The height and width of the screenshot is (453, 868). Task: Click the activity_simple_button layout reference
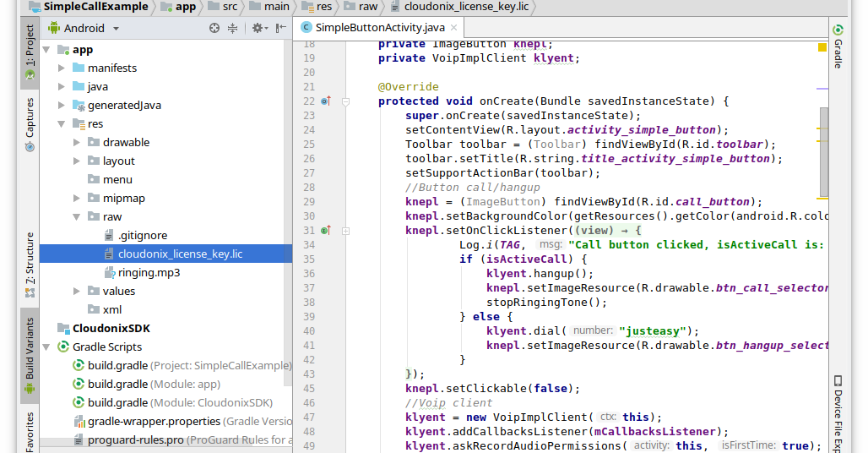point(642,129)
